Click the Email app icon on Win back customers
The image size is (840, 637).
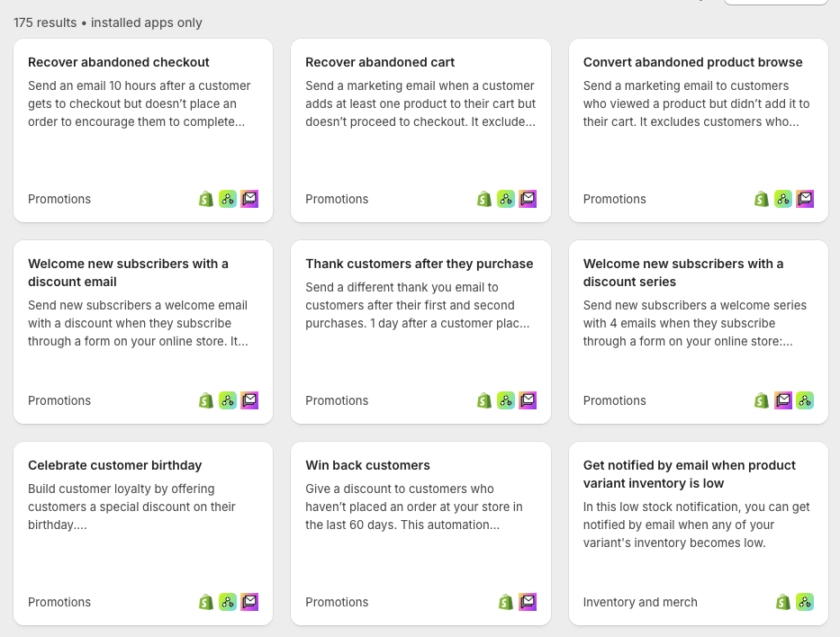528,602
